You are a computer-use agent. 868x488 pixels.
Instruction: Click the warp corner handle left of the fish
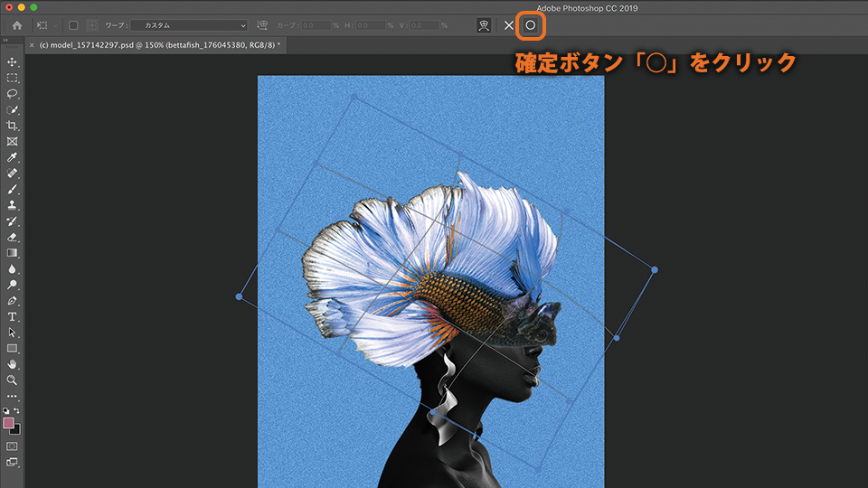tap(239, 297)
